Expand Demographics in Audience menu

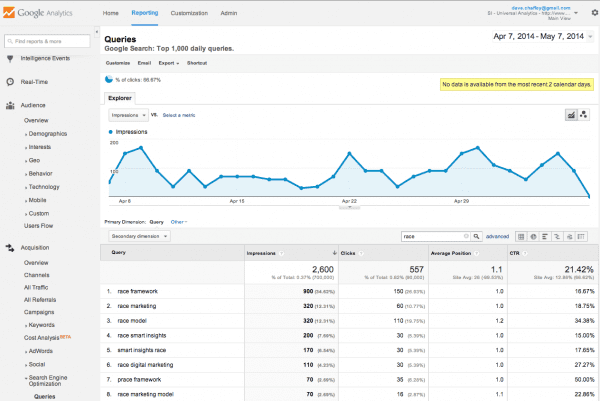(46, 134)
